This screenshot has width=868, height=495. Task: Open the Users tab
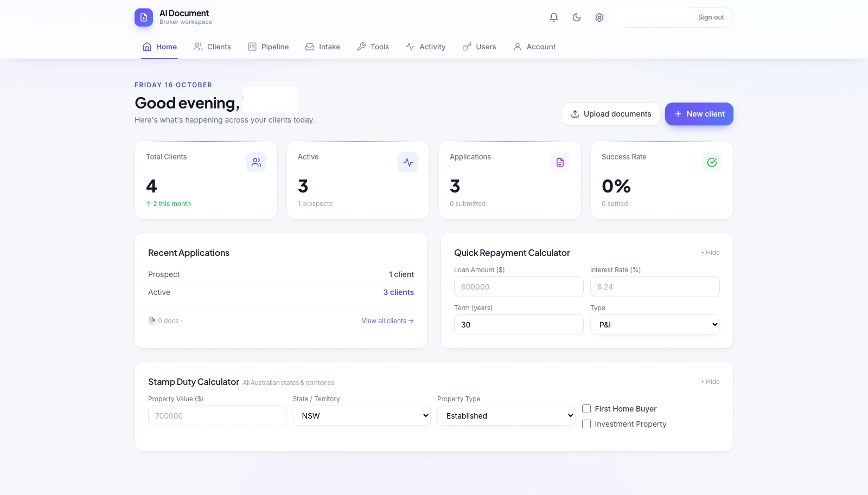click(479, 47)
